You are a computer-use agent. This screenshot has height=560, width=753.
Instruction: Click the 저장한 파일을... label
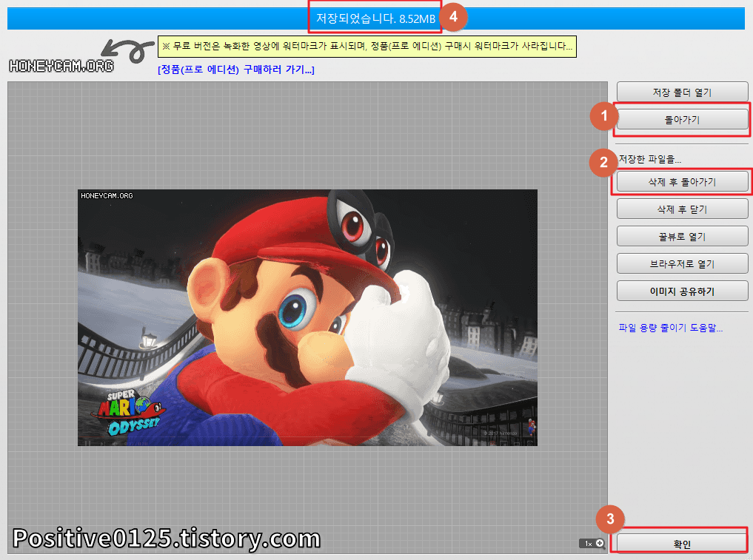tap(650, 159)
